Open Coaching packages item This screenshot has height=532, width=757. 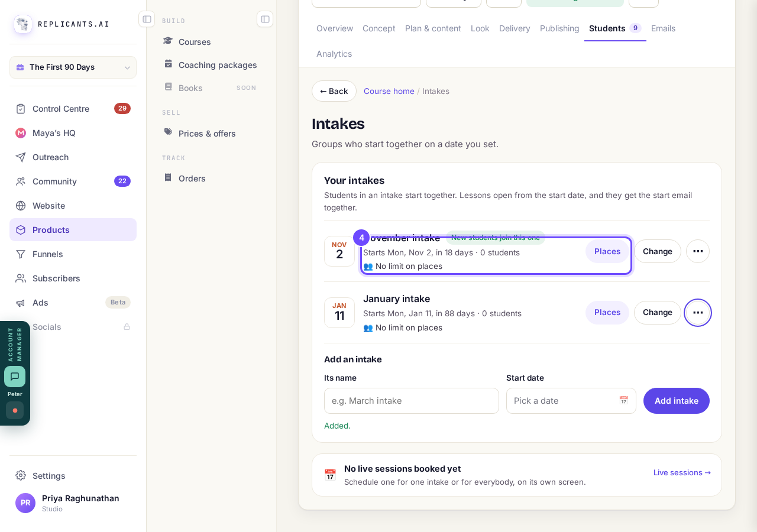(x=211, y=65)
